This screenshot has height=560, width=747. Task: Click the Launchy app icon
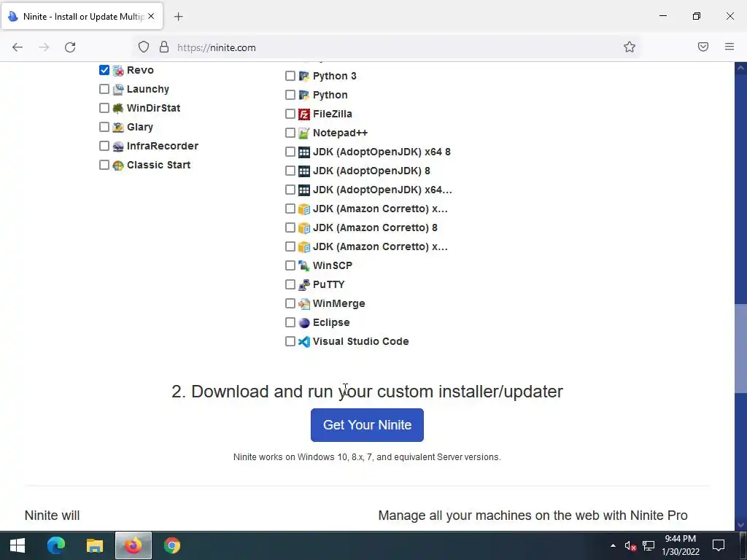pos(118,90)
